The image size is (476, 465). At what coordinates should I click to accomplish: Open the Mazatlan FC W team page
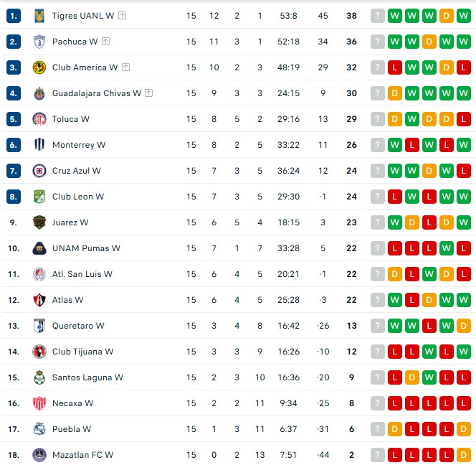click(82, 455)
